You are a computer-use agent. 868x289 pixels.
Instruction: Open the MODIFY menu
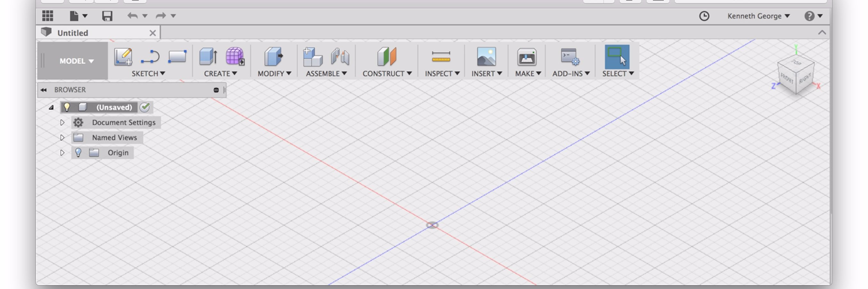tap(274, 73)
